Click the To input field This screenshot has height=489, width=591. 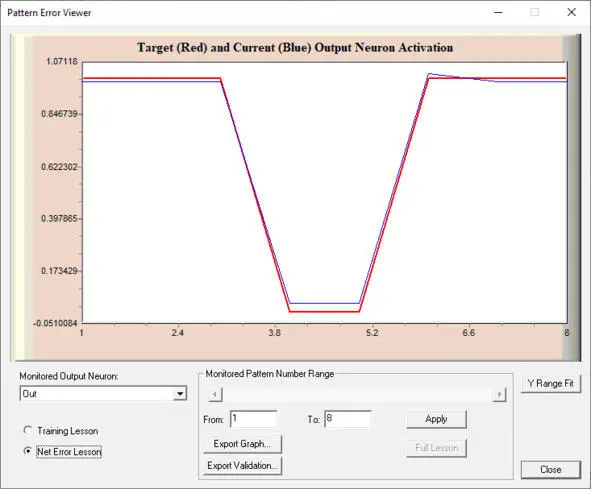(348, 419)
